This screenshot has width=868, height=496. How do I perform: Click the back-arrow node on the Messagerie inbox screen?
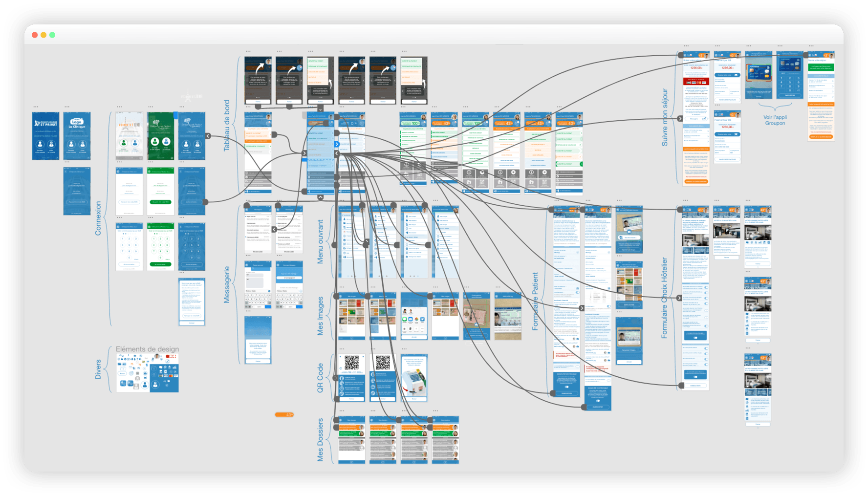point(274,229)
